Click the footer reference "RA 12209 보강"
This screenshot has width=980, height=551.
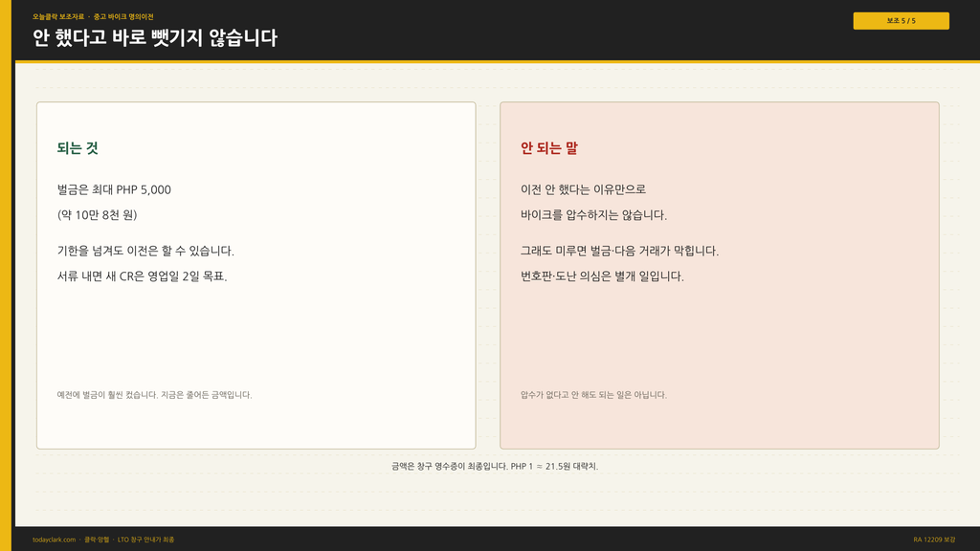coord(934,540)
